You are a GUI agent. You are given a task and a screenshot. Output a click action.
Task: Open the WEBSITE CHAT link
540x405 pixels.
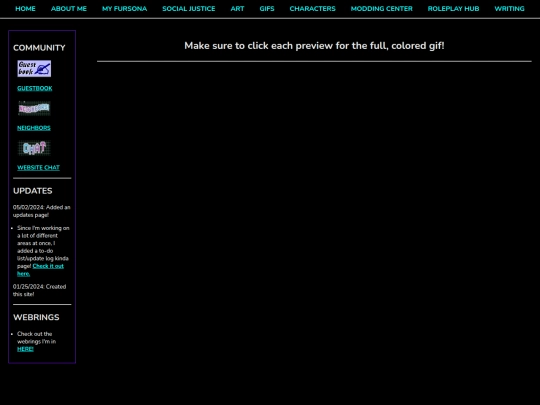coord(38,168)
